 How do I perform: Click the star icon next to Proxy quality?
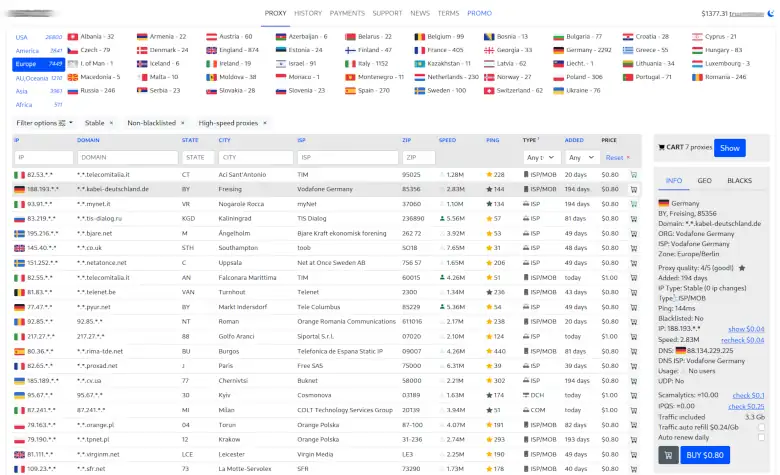(742, 268)
